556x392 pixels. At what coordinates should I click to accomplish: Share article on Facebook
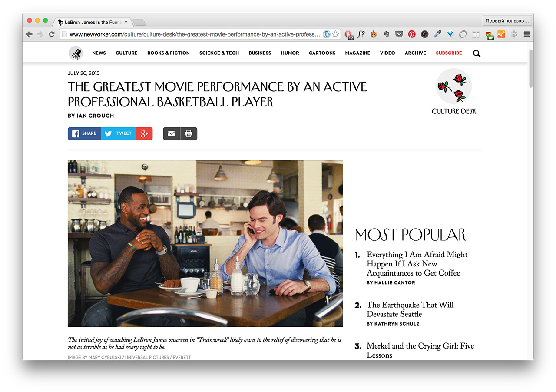tap(84, 133)
